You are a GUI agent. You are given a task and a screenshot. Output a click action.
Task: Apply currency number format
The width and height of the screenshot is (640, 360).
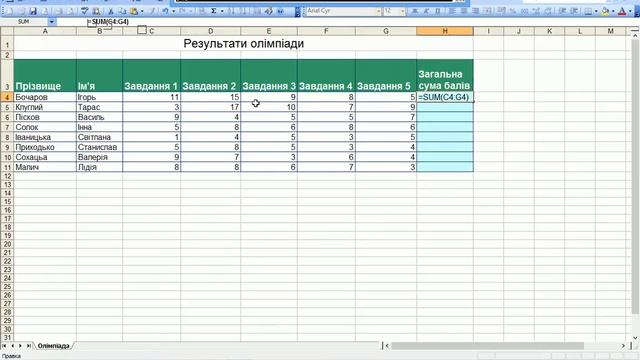pyautogui.click(x=501, y=11)
